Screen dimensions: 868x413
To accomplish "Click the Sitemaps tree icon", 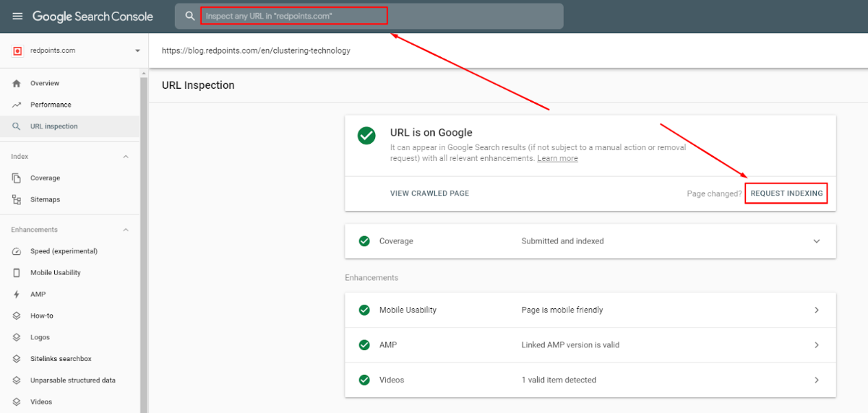I will point(17,199).
